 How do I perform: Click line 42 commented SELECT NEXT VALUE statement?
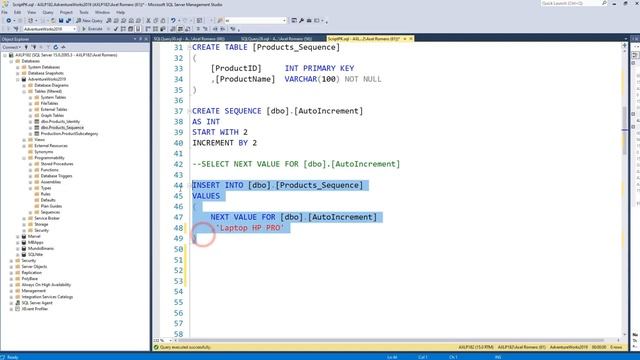(x=296, y=164)
